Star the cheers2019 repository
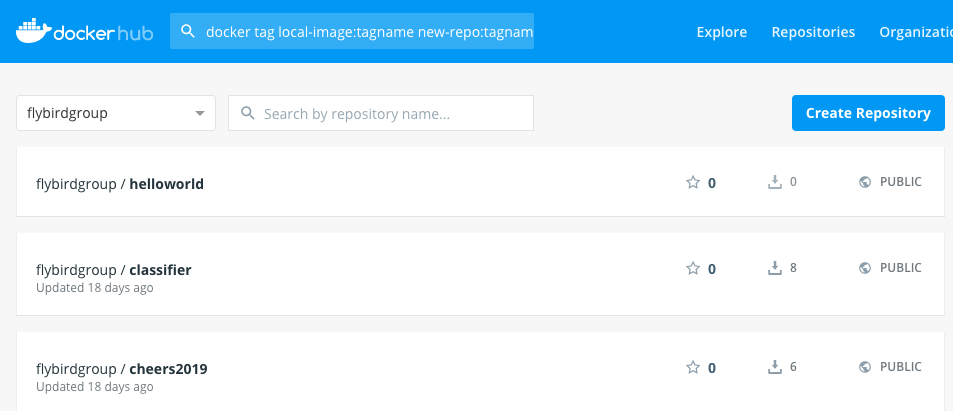 click(693, 367)
